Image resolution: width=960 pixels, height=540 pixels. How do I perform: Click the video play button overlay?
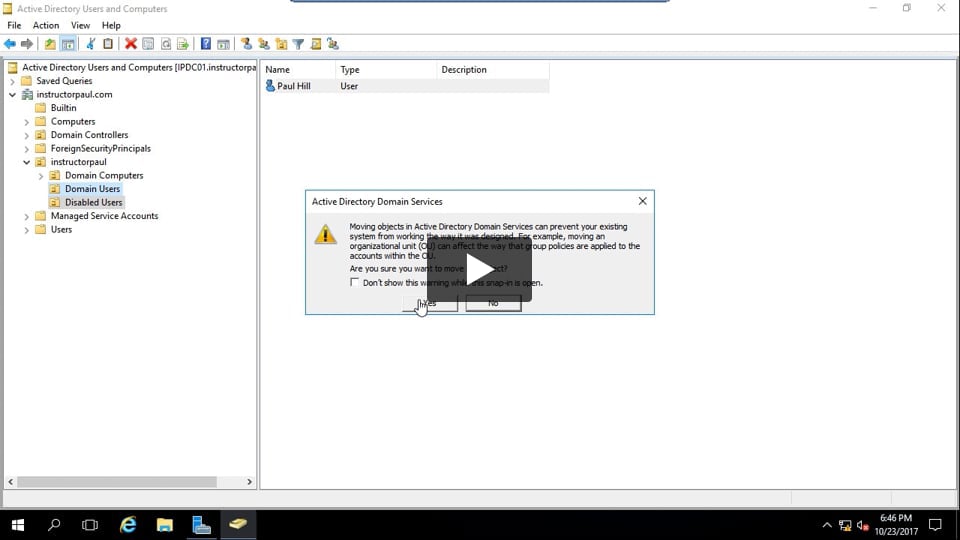480,270
